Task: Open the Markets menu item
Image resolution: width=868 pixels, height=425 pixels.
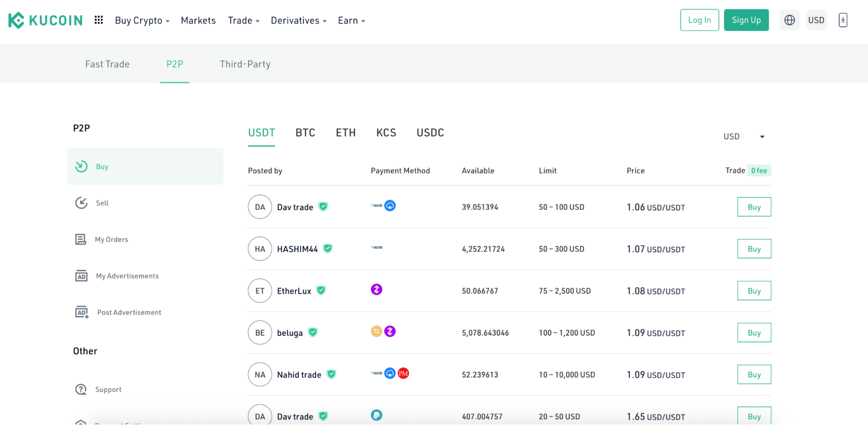Action: 198,20
